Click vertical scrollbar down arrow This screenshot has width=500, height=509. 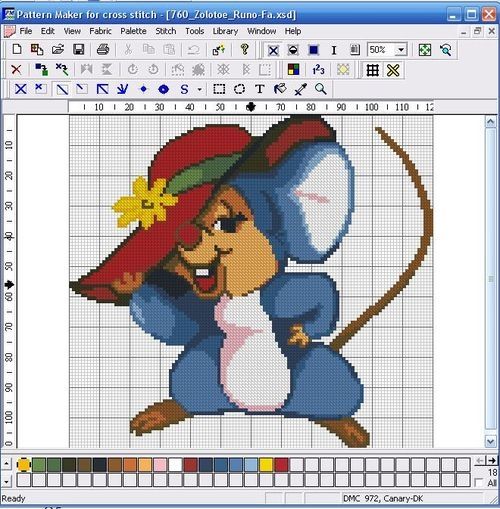[x=490, y=441]
